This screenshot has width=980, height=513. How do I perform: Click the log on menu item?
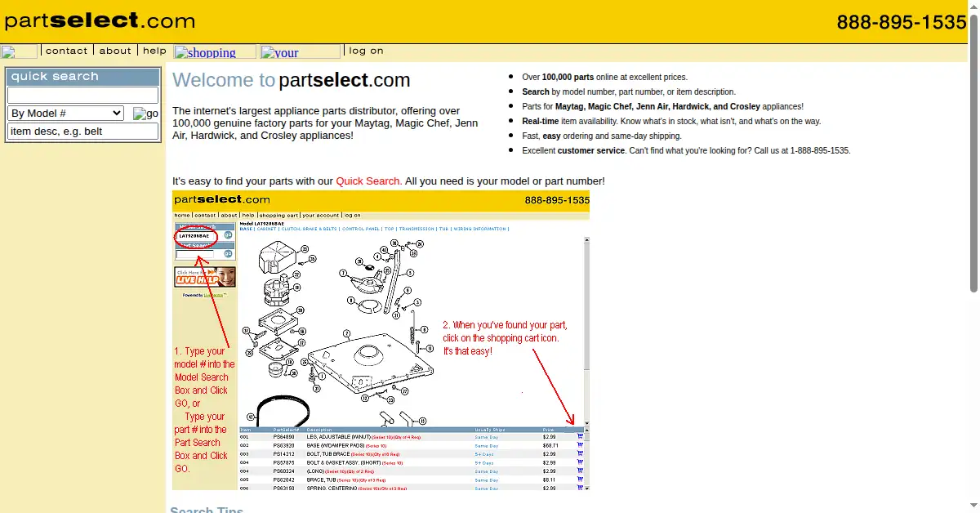pyautogui.click(x=366, y=51)
